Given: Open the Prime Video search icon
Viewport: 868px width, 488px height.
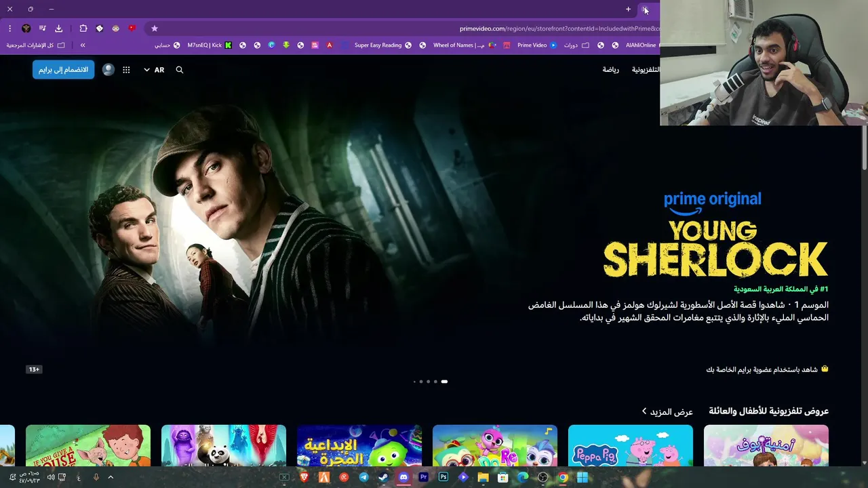Looking at the screenshot, I should [x=180, y=70].
